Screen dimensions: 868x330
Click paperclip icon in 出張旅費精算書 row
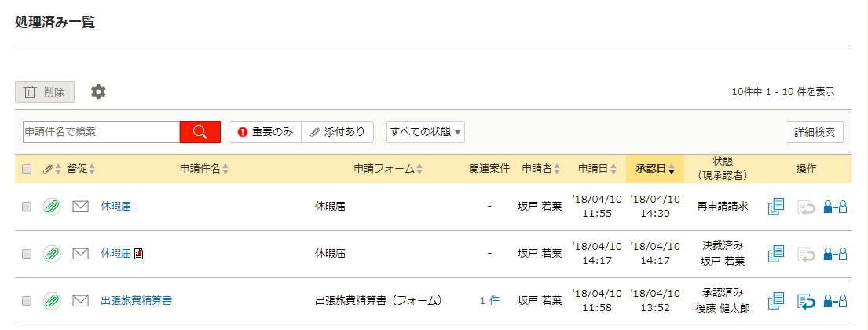[x=52, y=301]
